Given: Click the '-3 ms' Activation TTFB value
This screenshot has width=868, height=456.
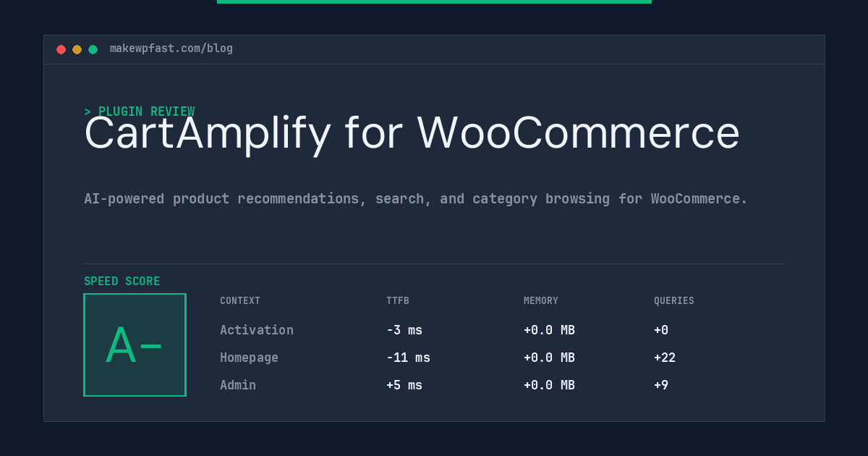Looking at the screenshot, I should tap(404, 330).
